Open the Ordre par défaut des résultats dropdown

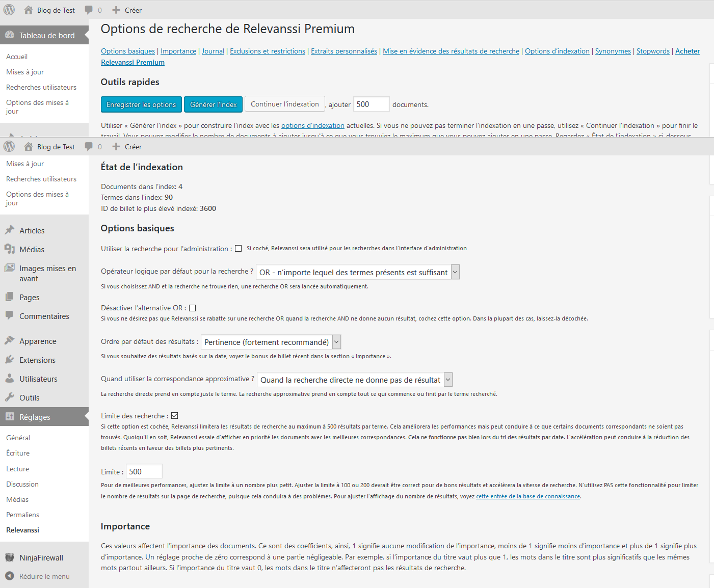tap(271, 342)
